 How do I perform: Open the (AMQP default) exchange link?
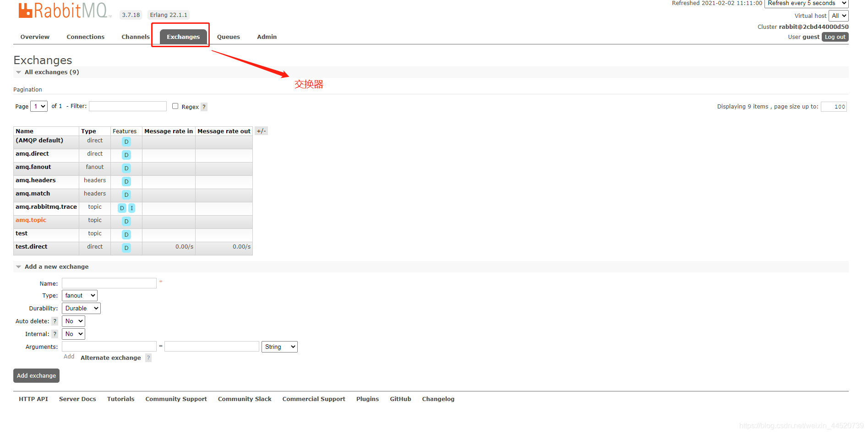(39, 140)
